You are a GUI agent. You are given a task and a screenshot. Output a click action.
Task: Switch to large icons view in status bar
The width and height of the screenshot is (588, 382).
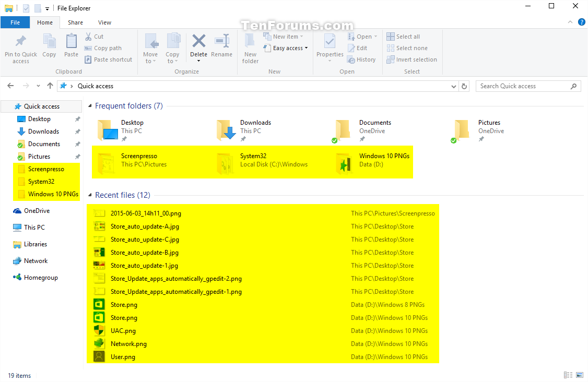coord(580,375)
